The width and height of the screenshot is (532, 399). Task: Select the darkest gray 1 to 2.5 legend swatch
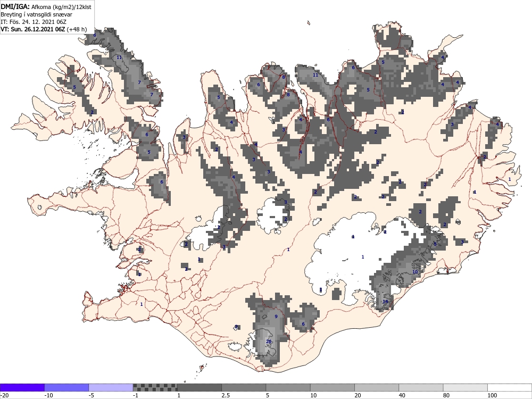199,387
